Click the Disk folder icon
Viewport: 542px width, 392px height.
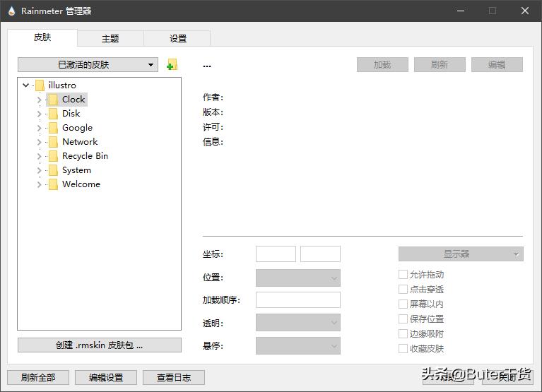[53, 114]
